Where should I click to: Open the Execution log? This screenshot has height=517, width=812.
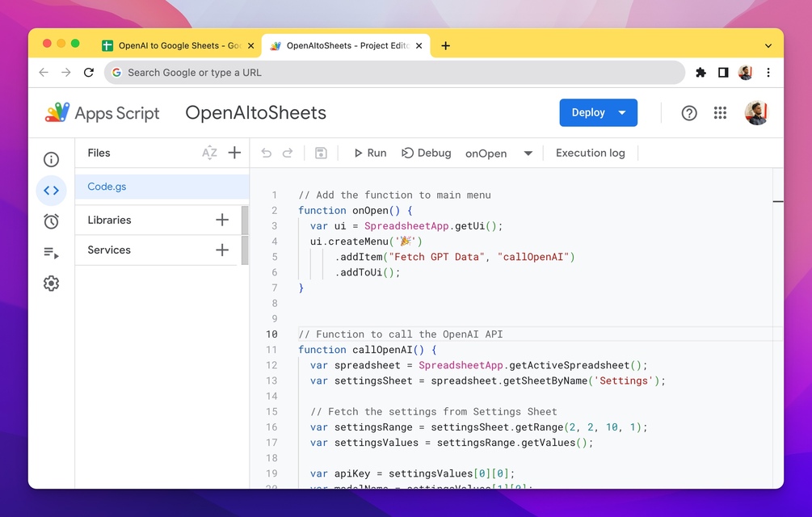tap(591, 153)
